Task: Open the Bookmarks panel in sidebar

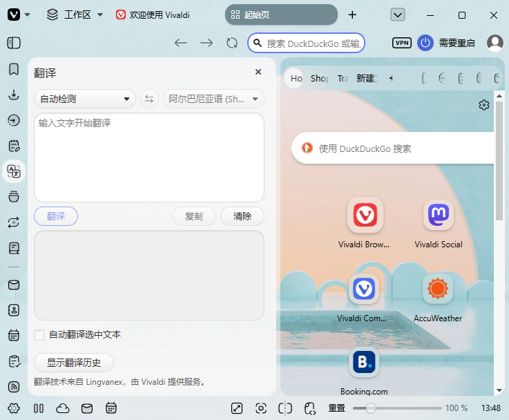Action: pyautogui.click(x=14, y=69)
